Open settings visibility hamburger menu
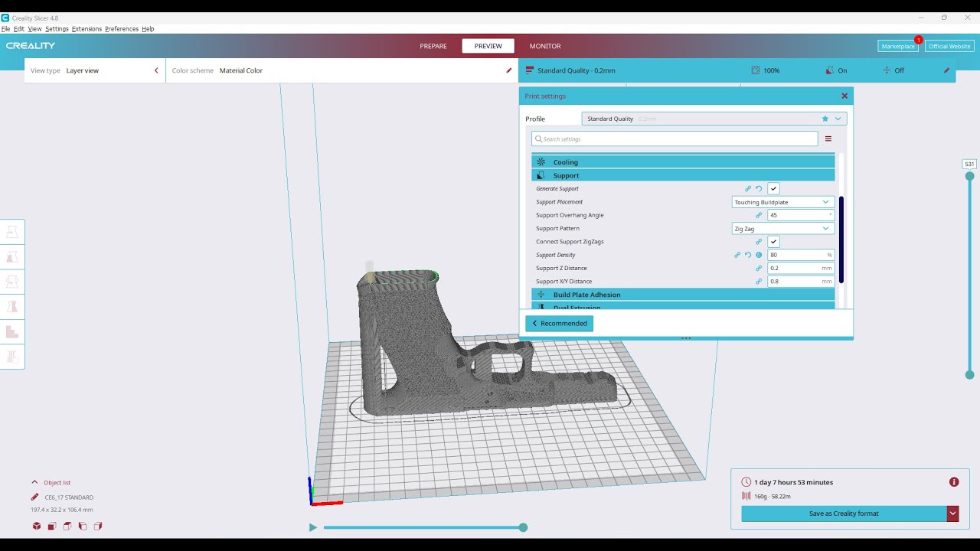980x551 pixels. click(x=828, y=139)
